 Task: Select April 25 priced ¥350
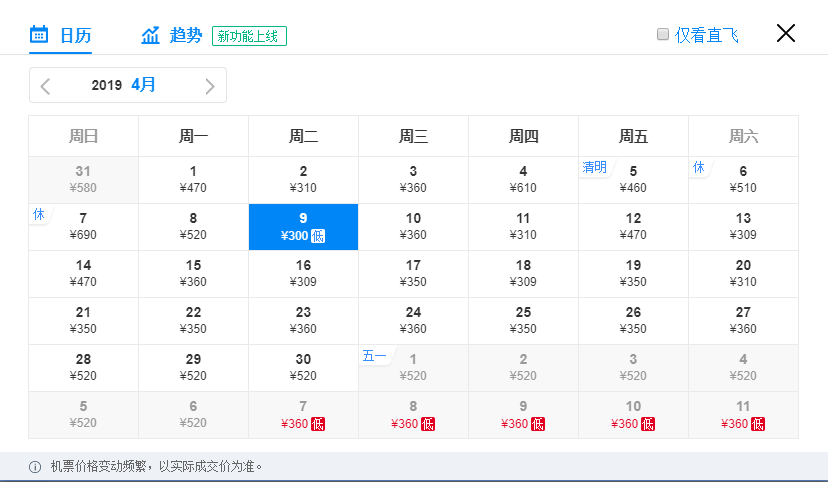tap(523, 321)
